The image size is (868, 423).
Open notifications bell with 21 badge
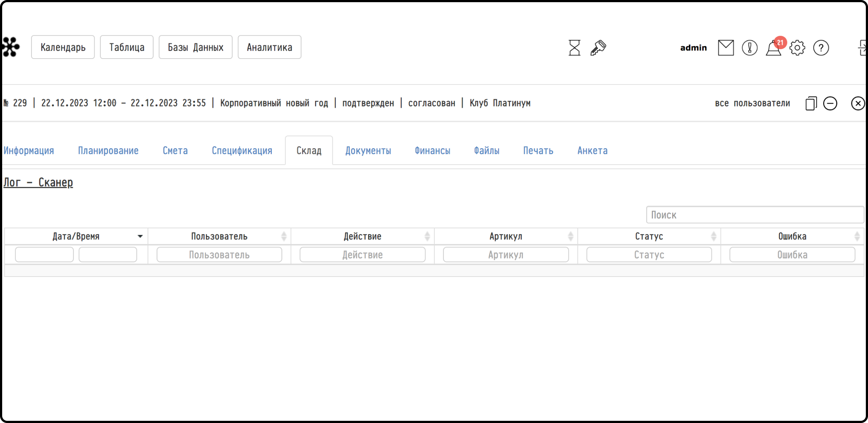(774, 47)
